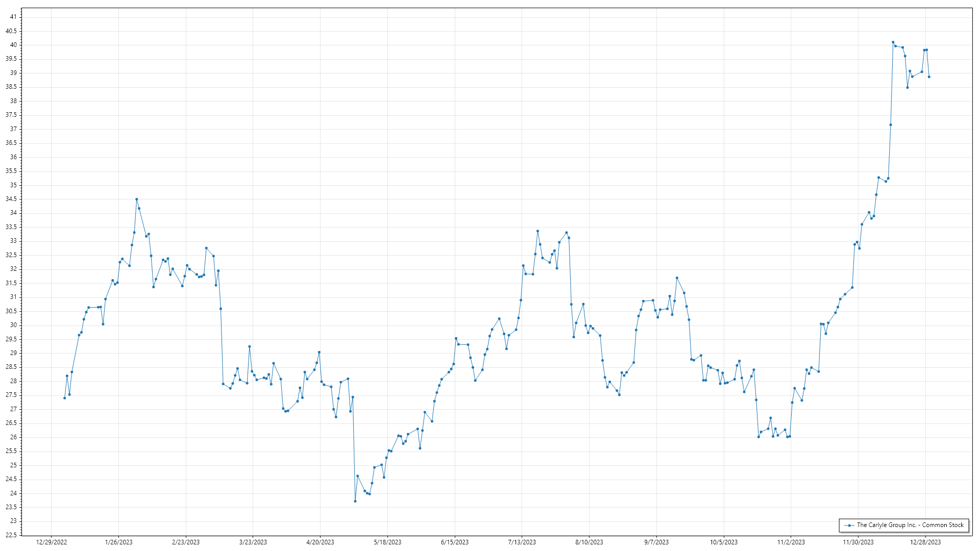980x551 pixels.
Task: Click the last data point of series
Action: coord(929,77)
